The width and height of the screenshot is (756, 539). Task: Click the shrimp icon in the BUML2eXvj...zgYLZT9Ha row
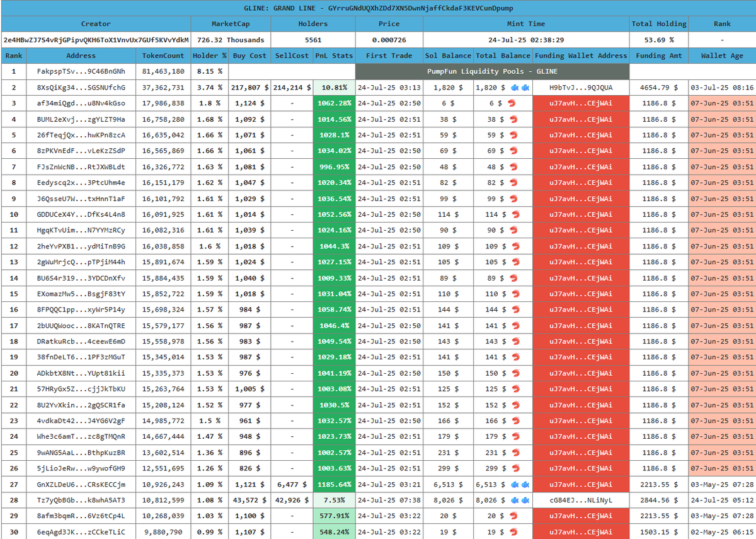(x=514, y=119)
